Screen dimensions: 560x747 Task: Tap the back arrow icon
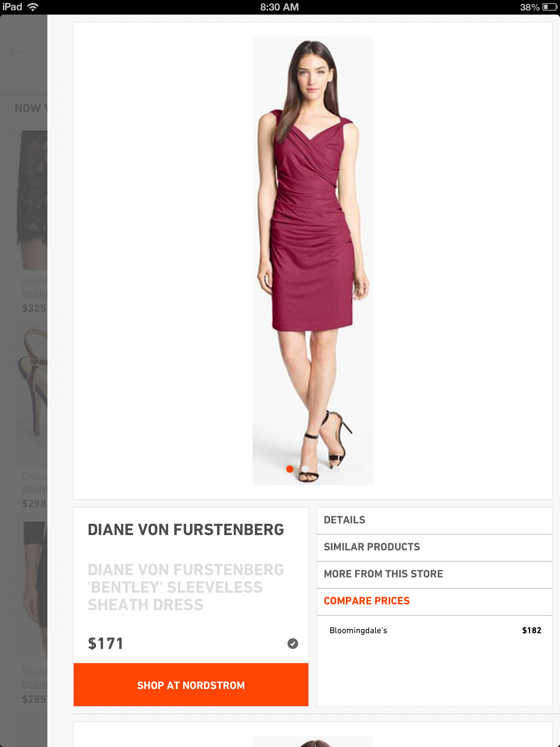tap(20, 53)
